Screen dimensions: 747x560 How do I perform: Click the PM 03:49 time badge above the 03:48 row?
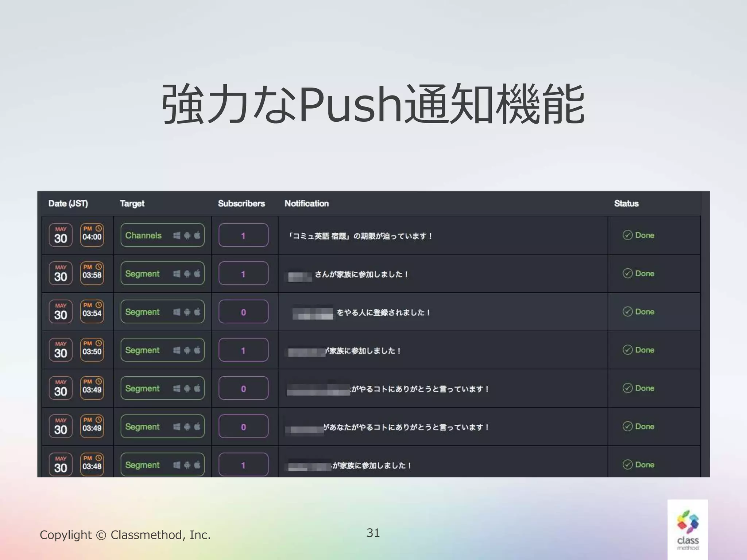(92, 426)
